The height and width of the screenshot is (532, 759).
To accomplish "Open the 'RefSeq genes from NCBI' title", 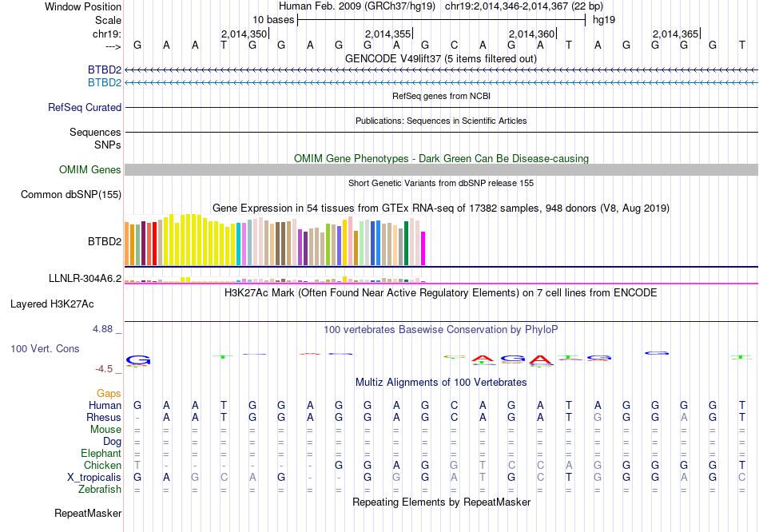I will pyautogui.click(x=441, y=96).
